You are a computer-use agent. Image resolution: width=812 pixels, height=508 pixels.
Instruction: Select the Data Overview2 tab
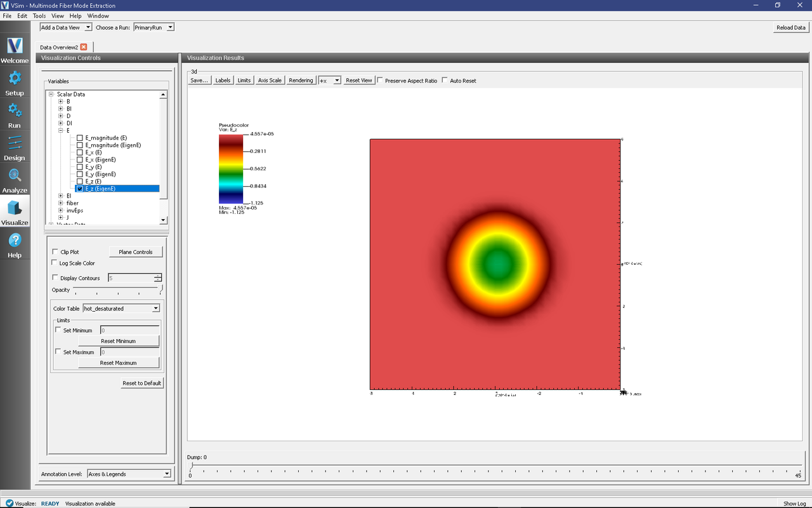tap(59, 46)
